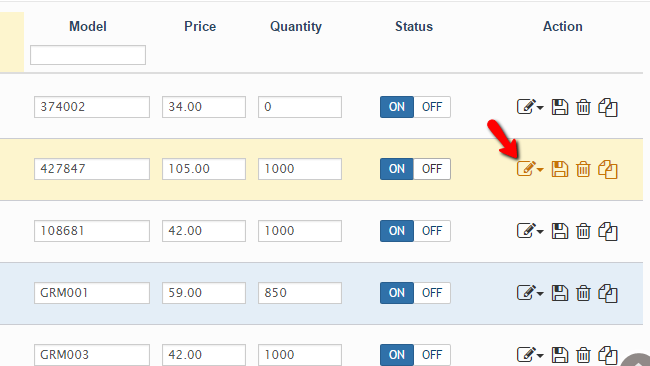Click the price field showing 105.00
650x366 pixels.
pyautogui.click(x=204, y=169)
